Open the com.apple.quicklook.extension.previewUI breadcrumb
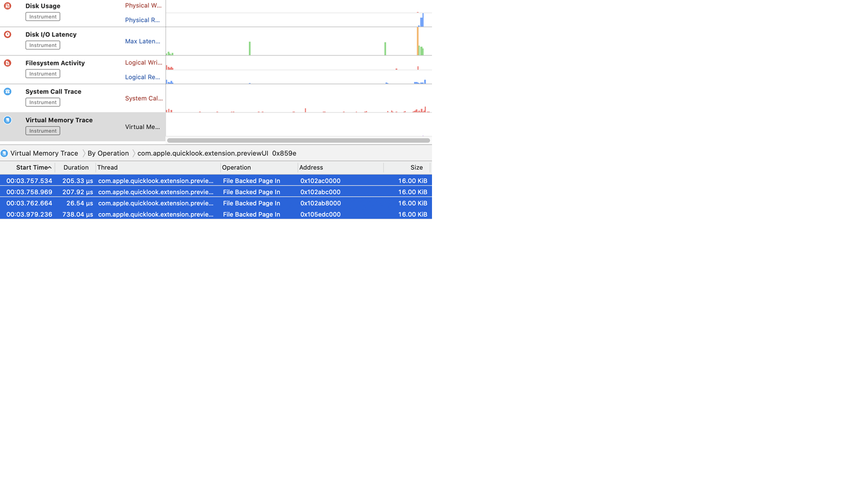Screen dimensions: 864x504 point(202,153)
